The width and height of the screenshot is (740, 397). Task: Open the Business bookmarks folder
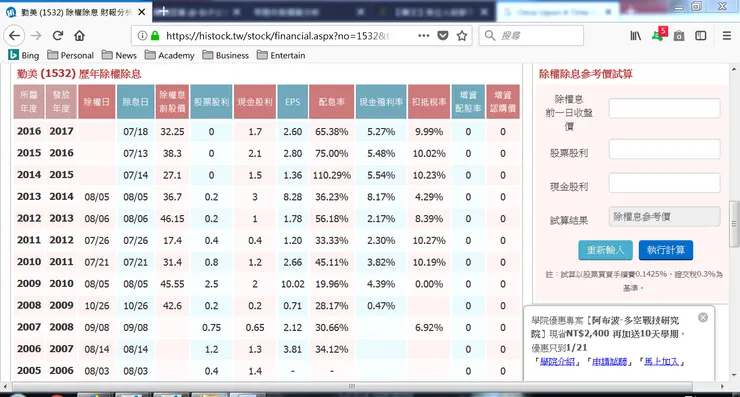[226, 55]
